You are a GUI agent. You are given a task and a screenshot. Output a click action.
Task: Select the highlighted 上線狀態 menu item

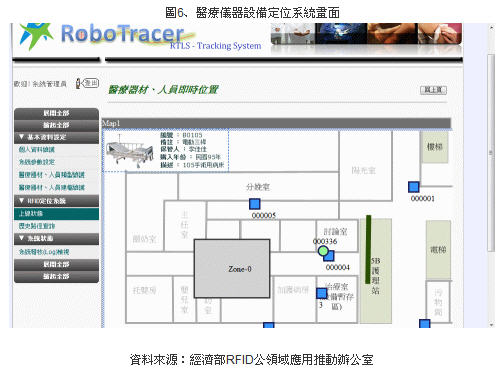click(56, 214)
